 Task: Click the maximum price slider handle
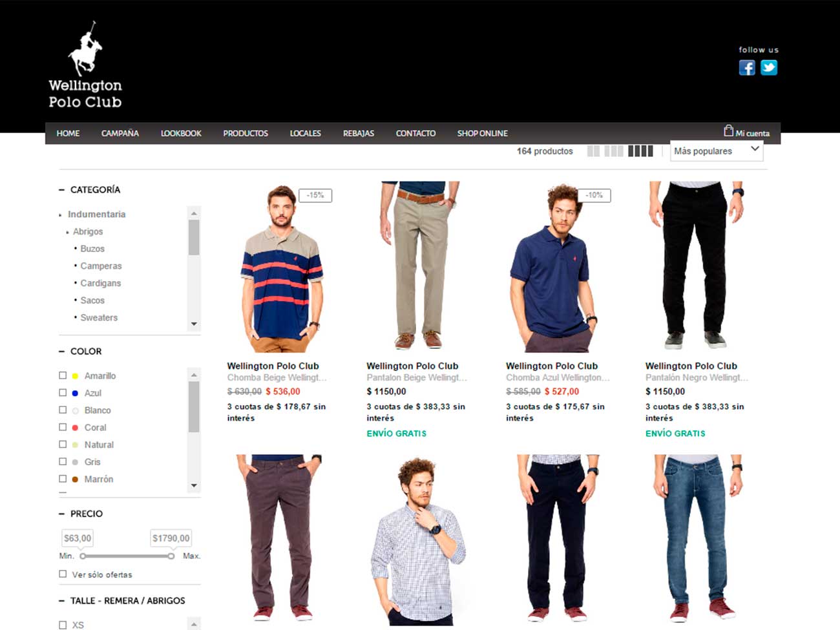(x=171, y=556)
